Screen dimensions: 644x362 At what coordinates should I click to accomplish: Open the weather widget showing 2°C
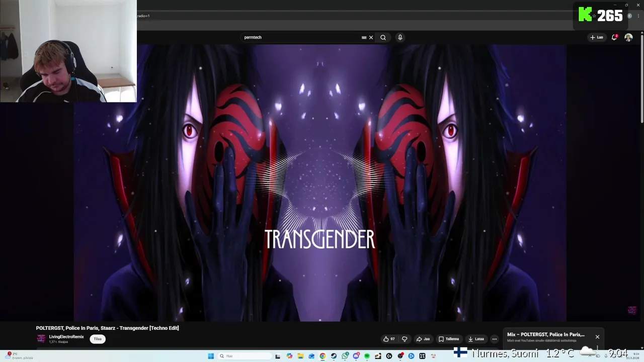point(20,356)
